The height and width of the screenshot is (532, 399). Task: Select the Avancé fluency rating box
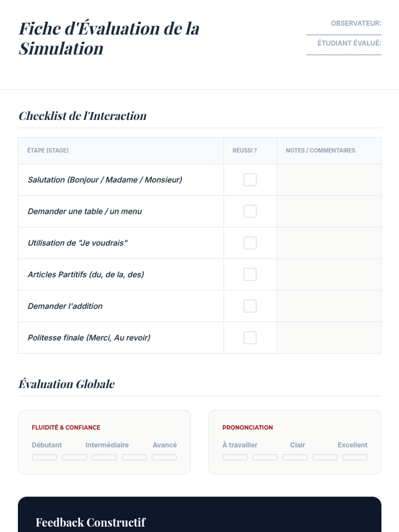click(x=164, y=457)
